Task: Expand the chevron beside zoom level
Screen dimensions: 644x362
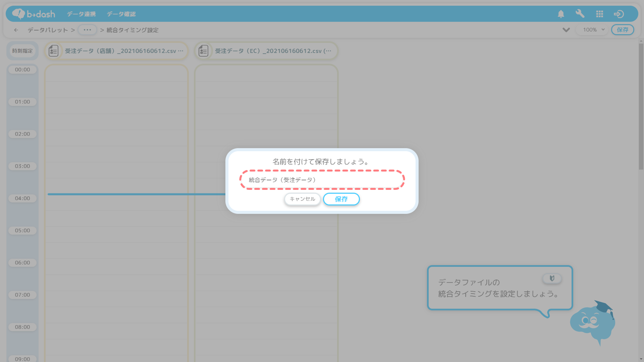Action: click(566, 30)
